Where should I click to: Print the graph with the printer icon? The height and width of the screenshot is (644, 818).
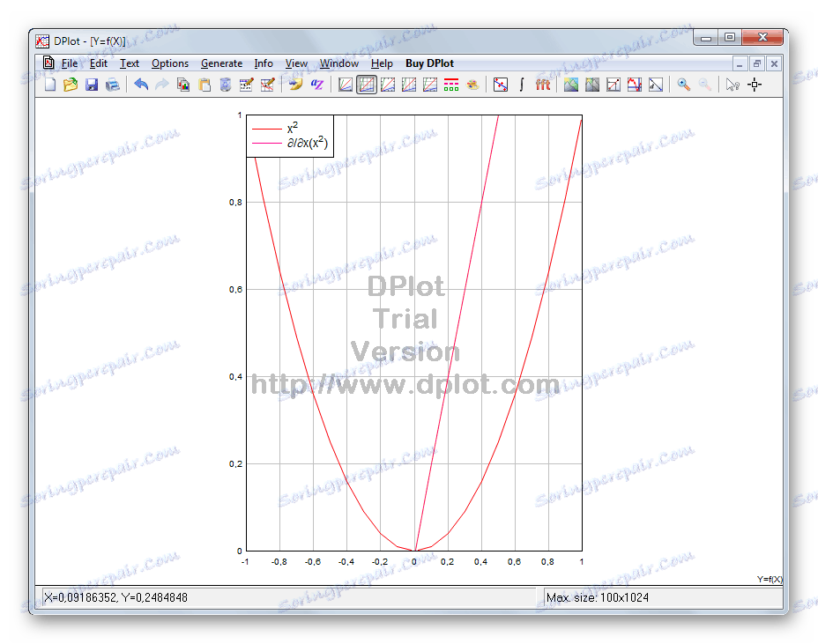(x=113, y=85)
